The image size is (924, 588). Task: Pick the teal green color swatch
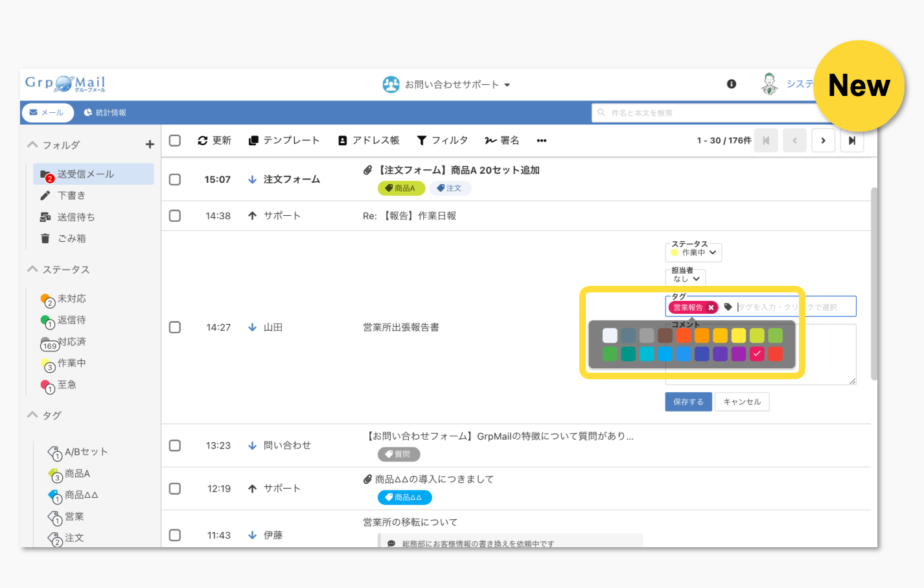tap(629, 354)
